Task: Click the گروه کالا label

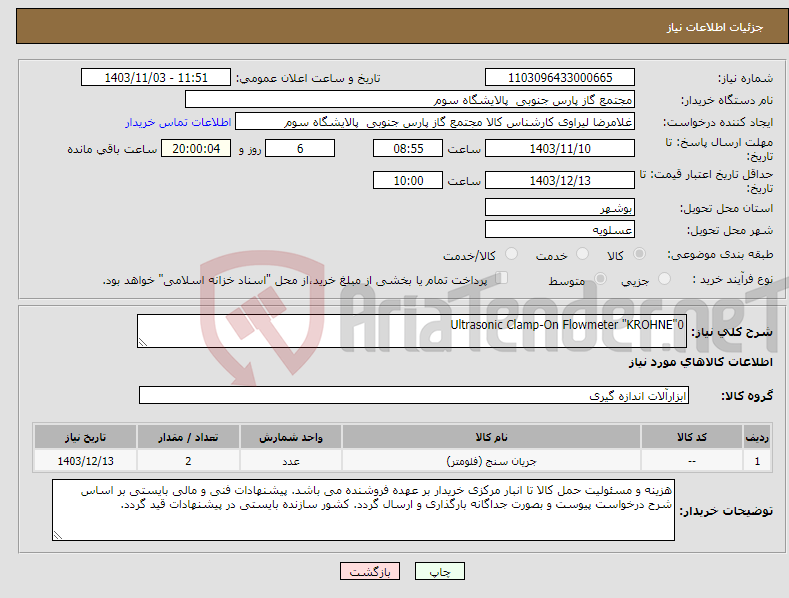Action: [x=747, y=396]
